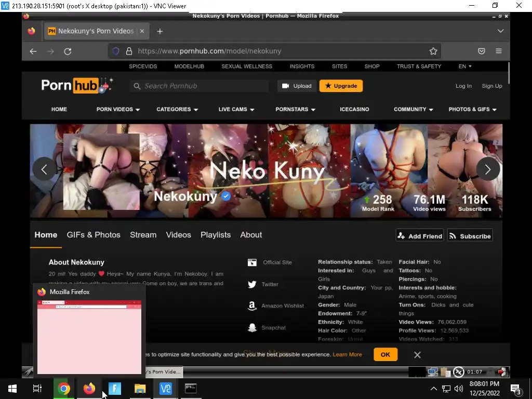The height and width of the screenshot is (399, 532).
Task: Click the orange Upgrade button
Action: [x=341, y=86]
